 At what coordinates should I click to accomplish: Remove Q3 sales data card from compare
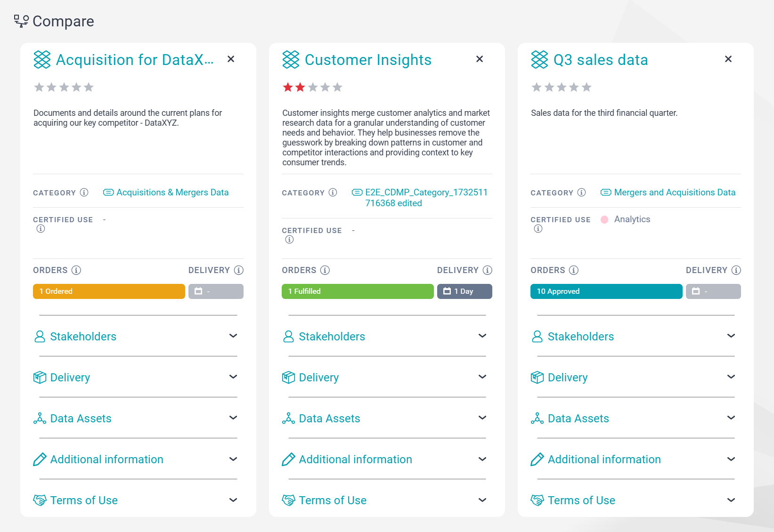click(728, 59)
